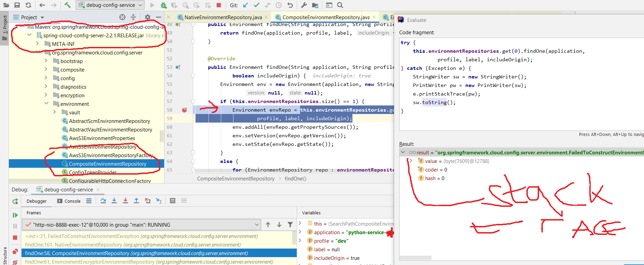The image size is (644, 265).
Task: Select AwsS3EnvironmentProperties class
Action: 102,138
